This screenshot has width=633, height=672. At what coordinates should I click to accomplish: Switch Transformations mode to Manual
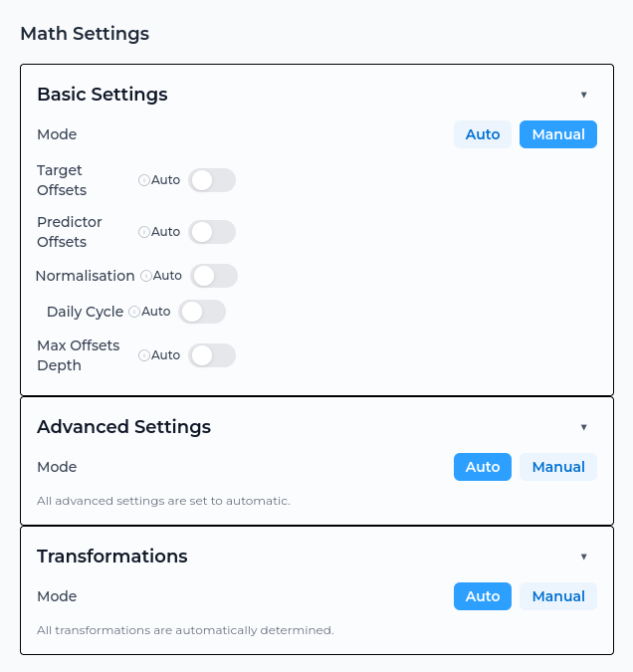pos(558,596)
